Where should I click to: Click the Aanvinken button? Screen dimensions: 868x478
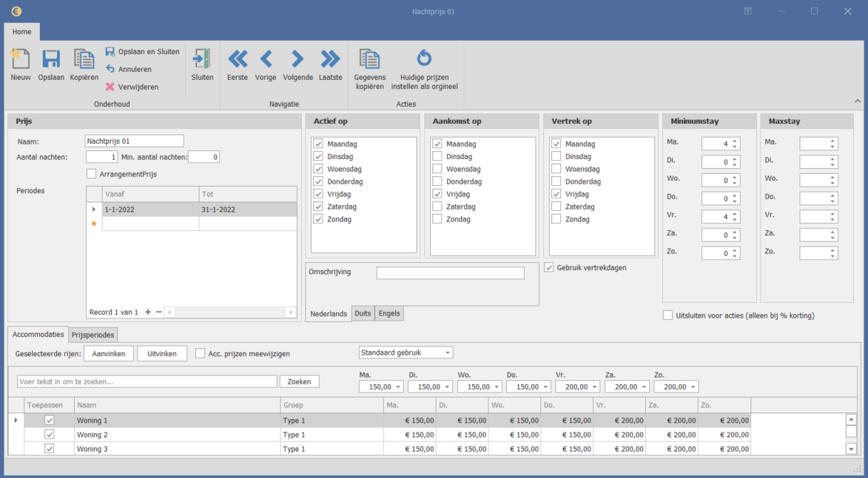pos(109,353)
